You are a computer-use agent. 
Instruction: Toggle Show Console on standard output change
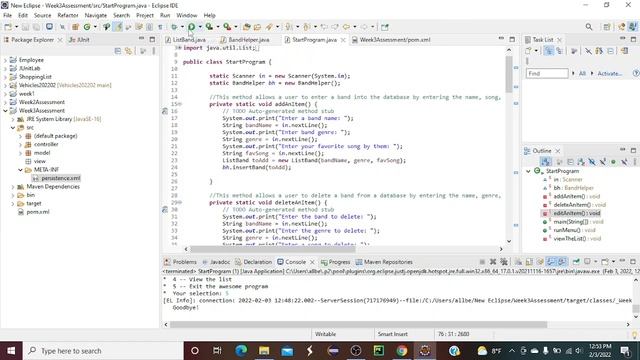tap(551, 262)
